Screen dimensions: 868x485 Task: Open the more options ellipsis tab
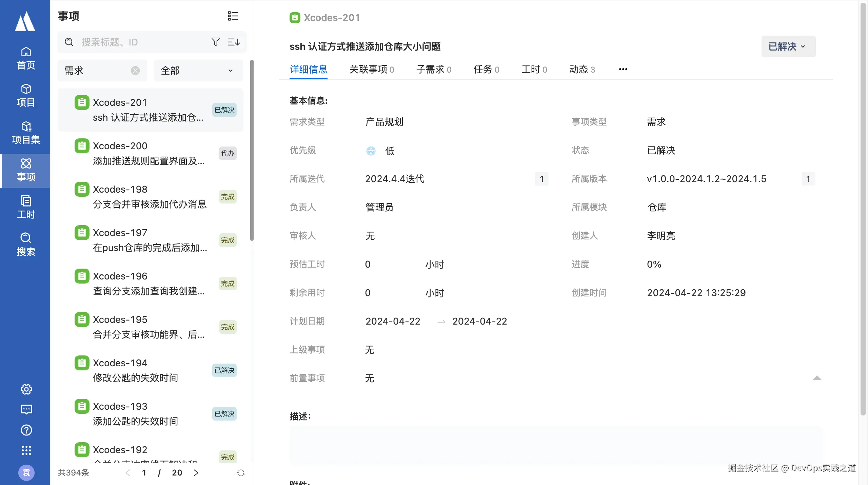623,70
